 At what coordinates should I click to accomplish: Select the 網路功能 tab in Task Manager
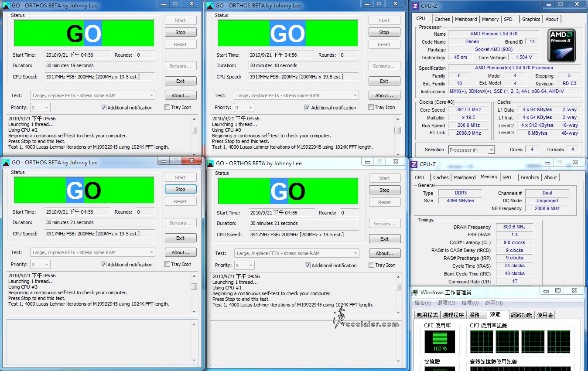tap(521, 315)
